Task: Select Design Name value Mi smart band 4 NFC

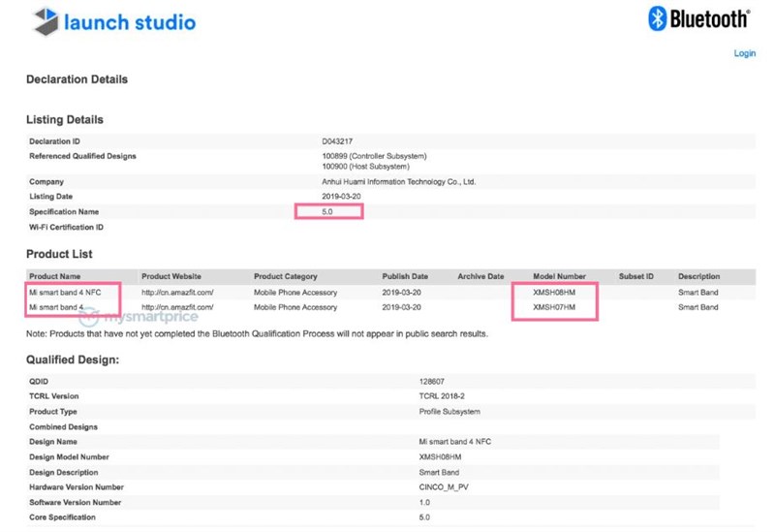Action: pyautogui.click(x=454, y=442)
